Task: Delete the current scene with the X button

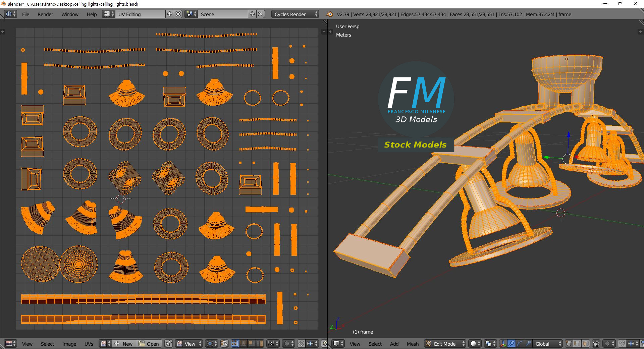Action: point(261,14)
